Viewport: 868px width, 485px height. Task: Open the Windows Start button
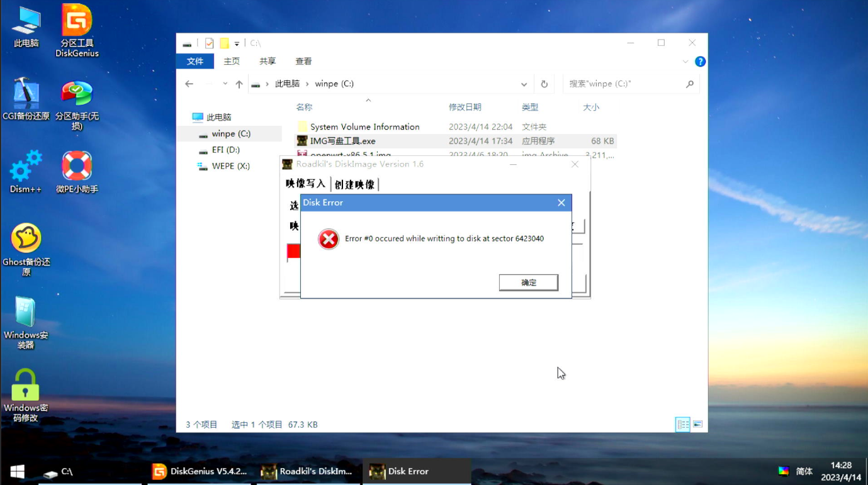point(18,471)
